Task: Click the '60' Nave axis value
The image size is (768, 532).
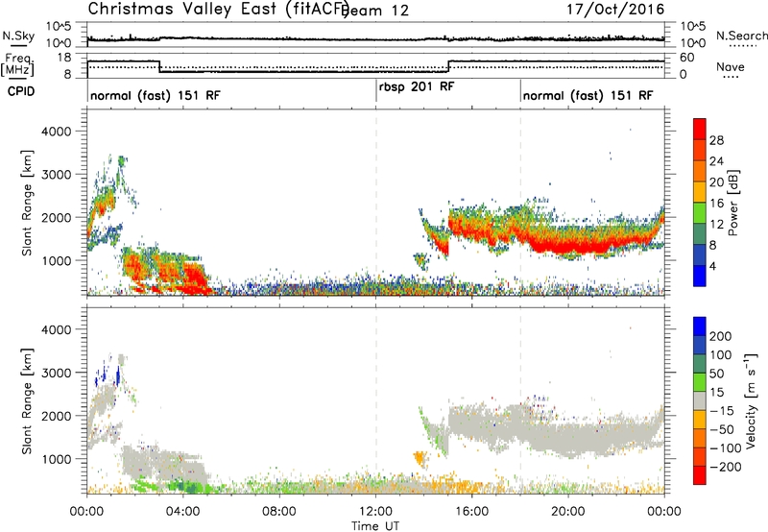Action: 687,58
